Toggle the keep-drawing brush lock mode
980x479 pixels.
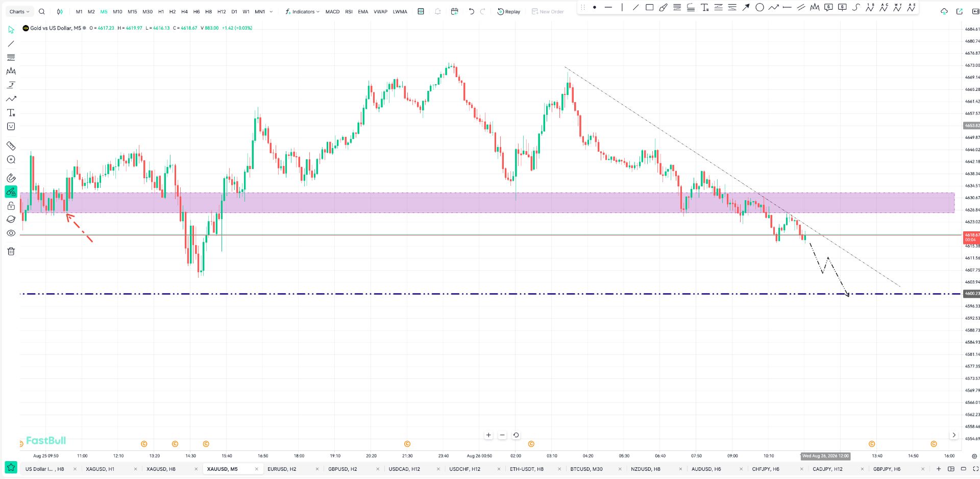[11, 192]
